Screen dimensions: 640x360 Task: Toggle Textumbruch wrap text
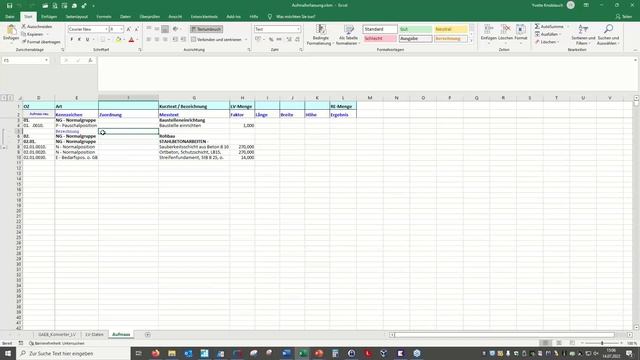(x=206, y=29)
